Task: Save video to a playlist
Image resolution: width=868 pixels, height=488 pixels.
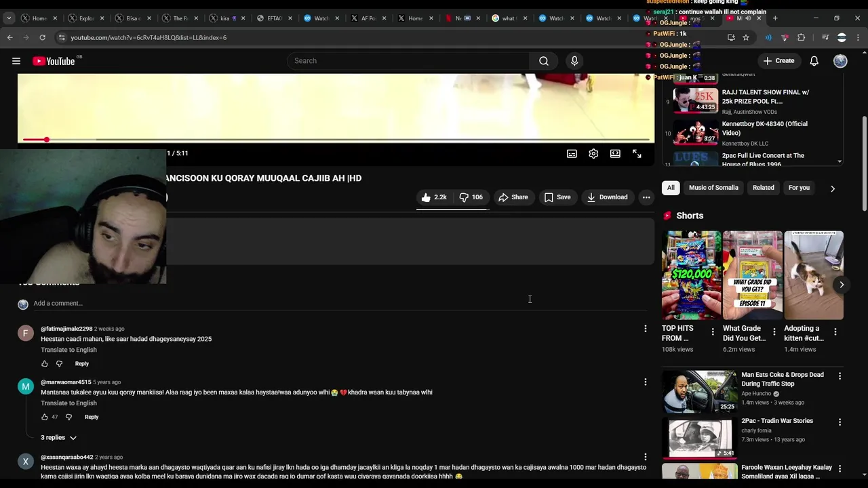Action: point(557,197)
